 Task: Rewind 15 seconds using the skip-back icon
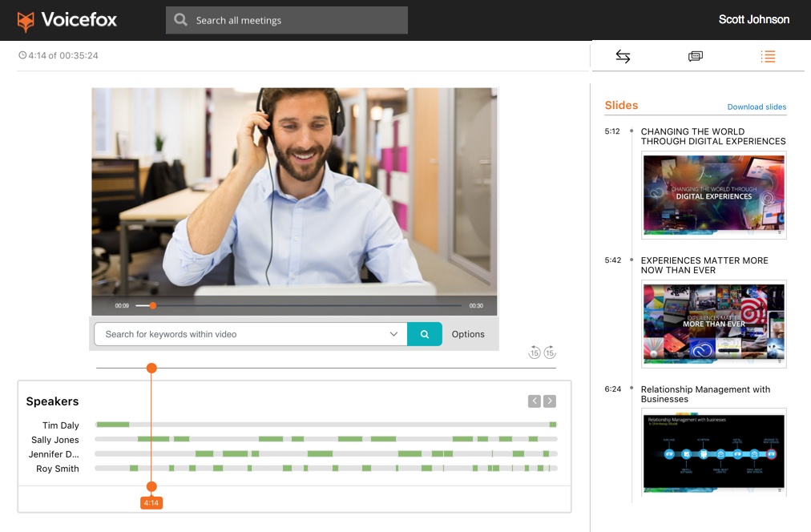click(x=535, y=353)
